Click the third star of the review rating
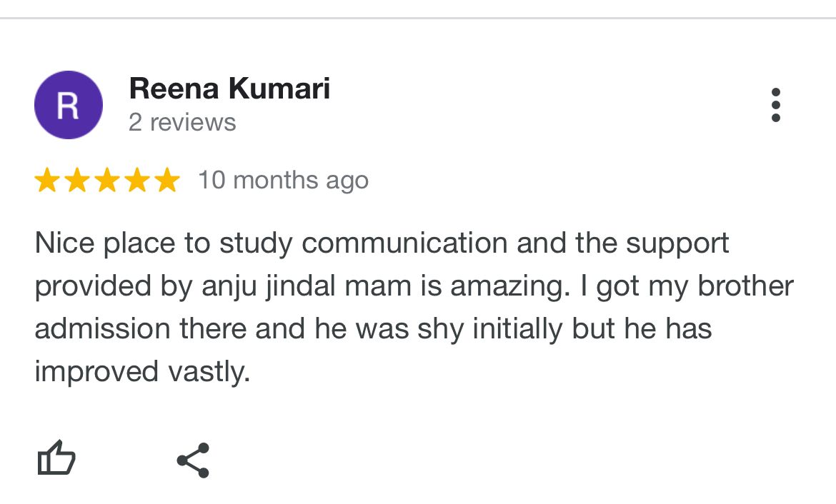The height and width of the screenshot is (504, 836). point(108,180)
